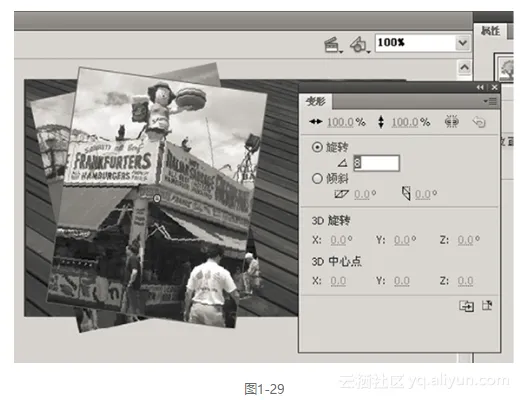The image size is (520, 400).
Task: Click the Skew horizontal icon
Action: click(x=341, y=194)
